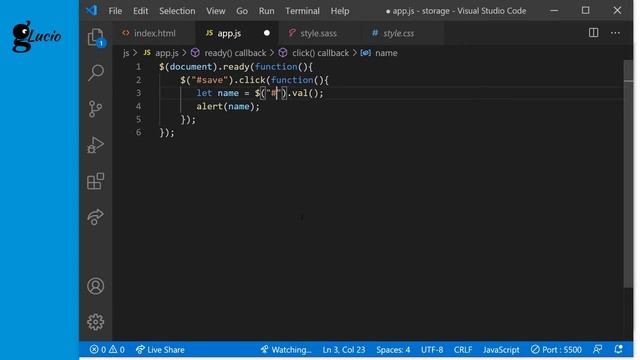This screenshot has width=640, height=360.
Task: Click the js folder breadcrumb
Action: [126, 53]
